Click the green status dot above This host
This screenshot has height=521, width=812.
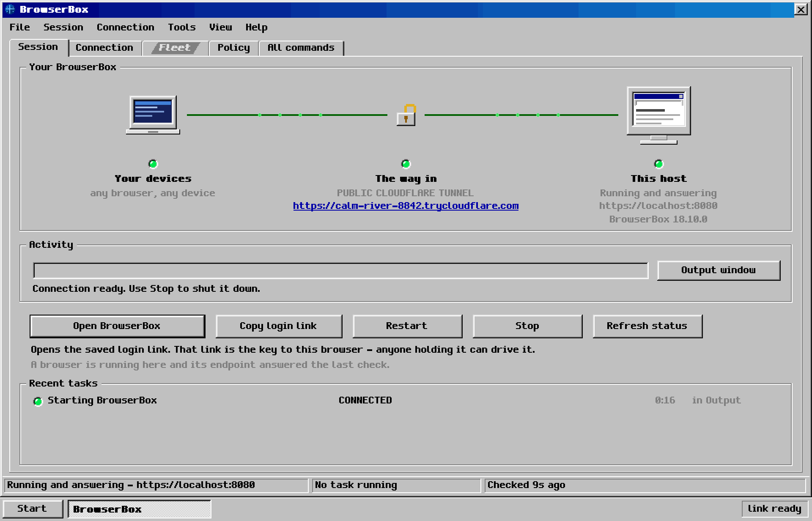tap(658, 164)
